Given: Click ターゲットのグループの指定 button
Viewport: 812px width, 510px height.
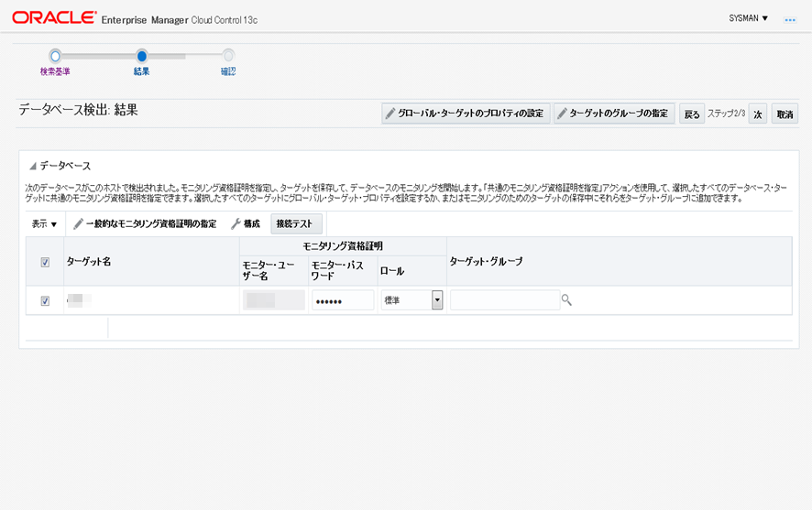Looking at the screenshot, I should click(x=614, y=114).
